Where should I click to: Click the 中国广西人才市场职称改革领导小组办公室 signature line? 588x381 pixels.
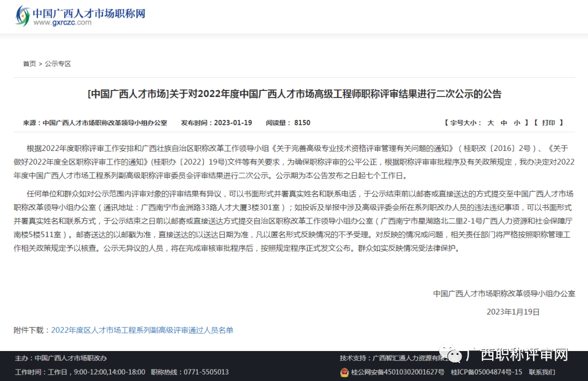coord(504,294)
